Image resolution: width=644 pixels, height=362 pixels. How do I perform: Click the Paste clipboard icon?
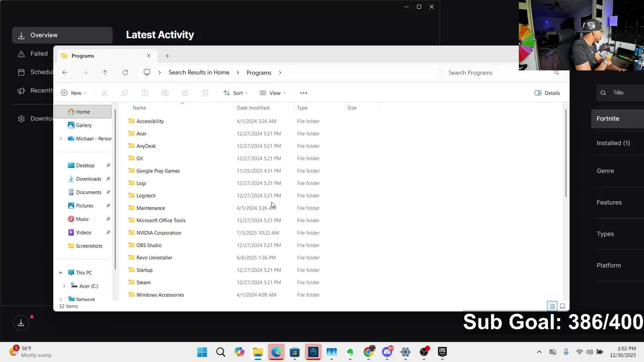tap(145, 93)
